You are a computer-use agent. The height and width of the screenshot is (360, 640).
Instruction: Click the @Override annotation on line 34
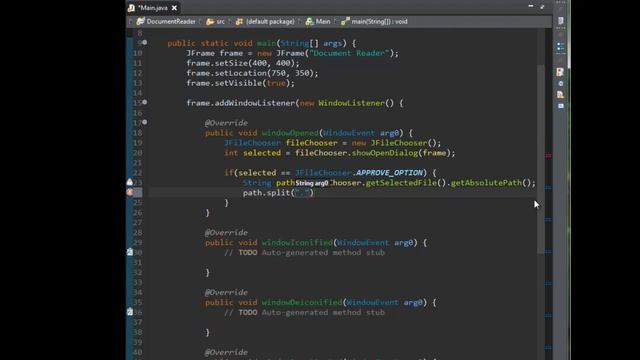pyautogui.click(x=226, y=292)
